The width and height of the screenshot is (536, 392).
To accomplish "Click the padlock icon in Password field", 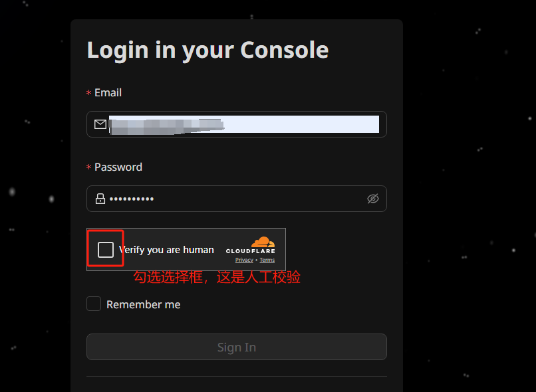I will point(100,199).
